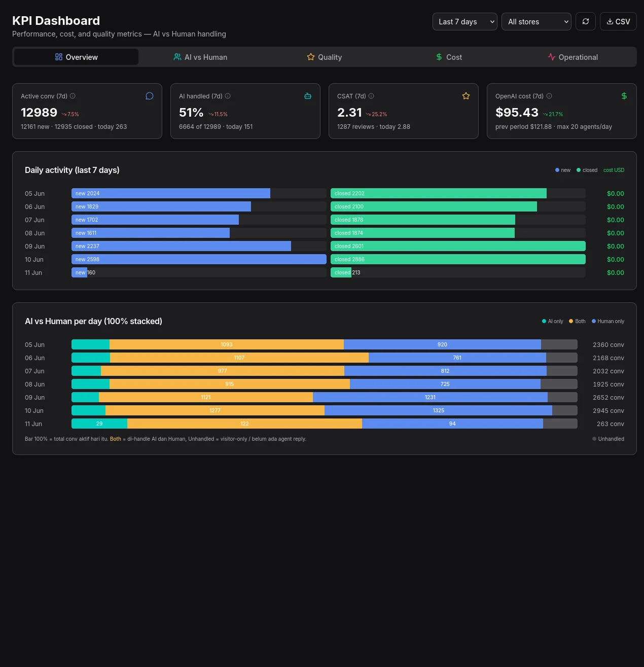Screen dimensions: 644x667
Task: Click the 'Unhandled' legend gray dot
Action: click(594, 439)
